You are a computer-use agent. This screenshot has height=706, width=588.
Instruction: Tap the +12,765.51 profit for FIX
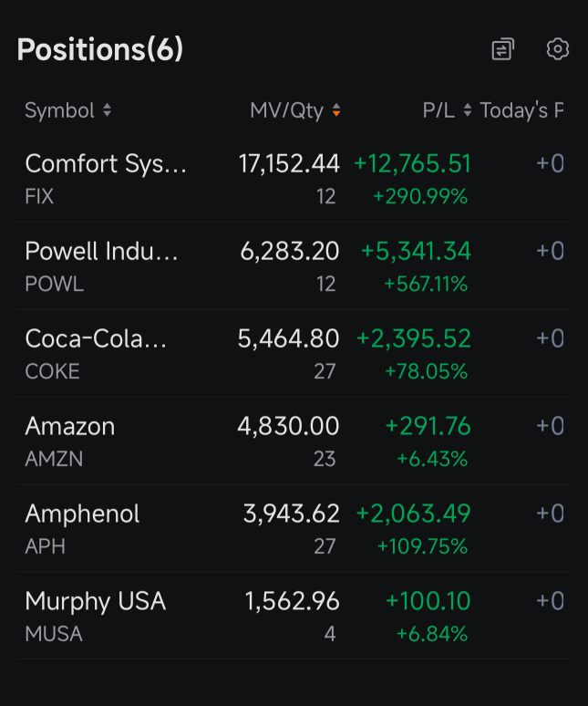[413, 163]
